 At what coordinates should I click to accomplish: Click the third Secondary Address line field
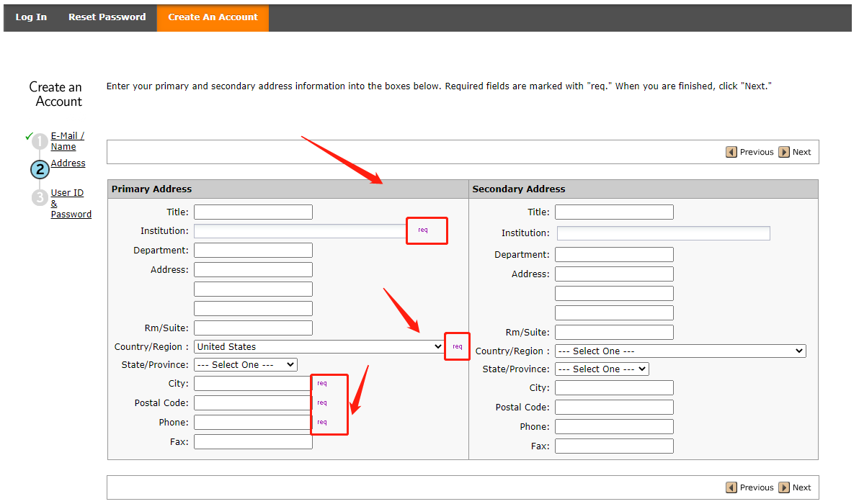pos(614,313)
